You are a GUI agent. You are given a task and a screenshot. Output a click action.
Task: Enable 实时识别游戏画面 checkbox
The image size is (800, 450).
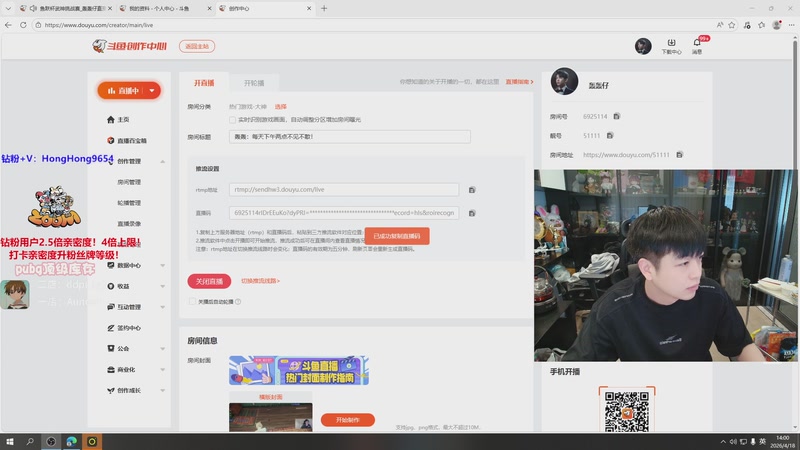click(x=233, y=120)
